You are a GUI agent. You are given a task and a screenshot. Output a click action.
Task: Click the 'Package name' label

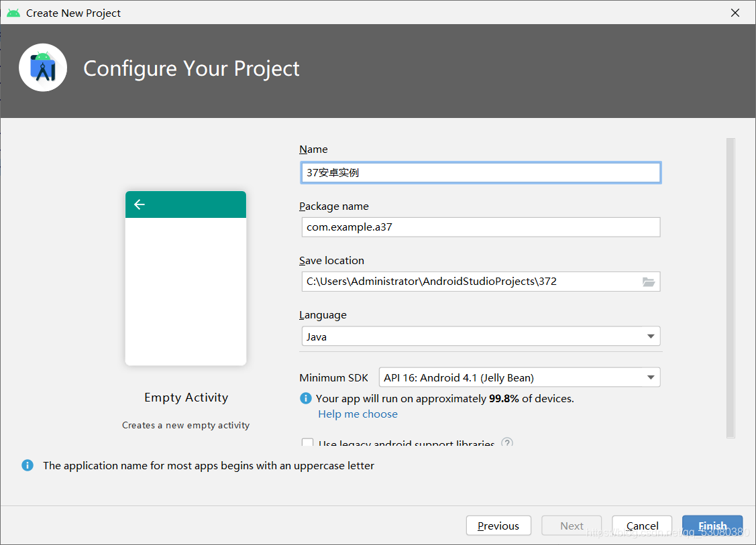coord(334,206)
